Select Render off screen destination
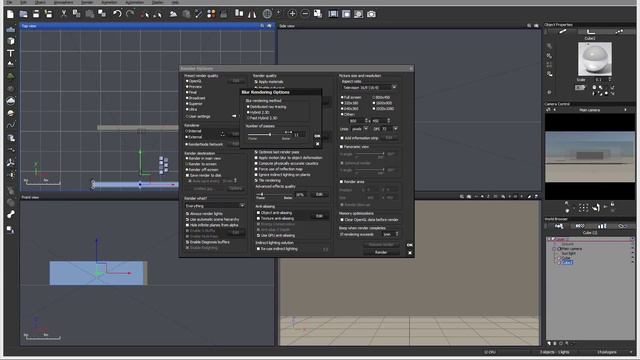Viewport: 640px width, 360px height. 202,170
